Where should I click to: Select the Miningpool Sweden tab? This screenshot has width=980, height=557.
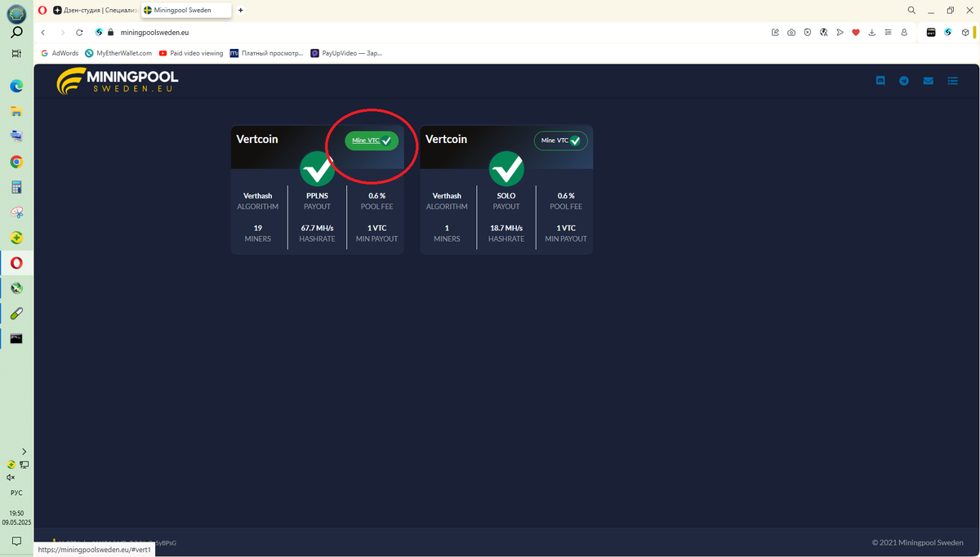(x=185, y=10)
